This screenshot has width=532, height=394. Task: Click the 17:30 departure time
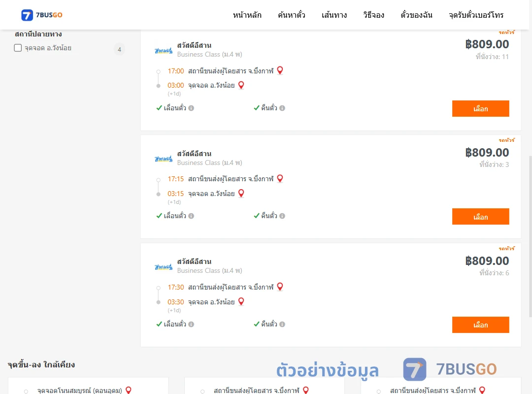point(176,287)
